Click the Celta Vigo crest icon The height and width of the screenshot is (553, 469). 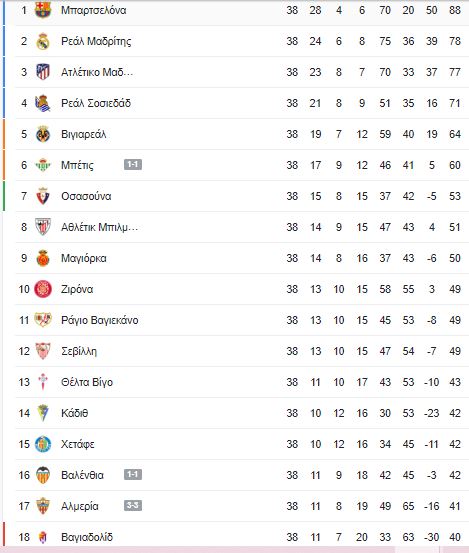pyautogui.click(x=43, y=382)
